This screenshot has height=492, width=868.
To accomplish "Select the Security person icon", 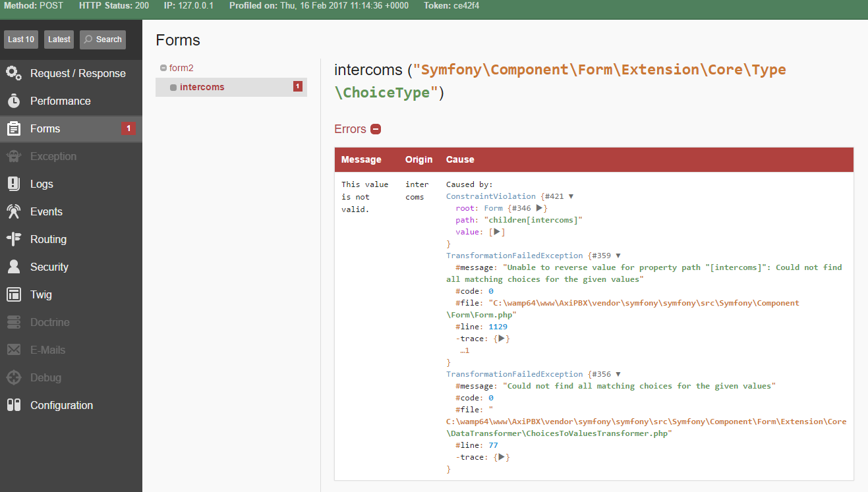I will coord(14,267).
